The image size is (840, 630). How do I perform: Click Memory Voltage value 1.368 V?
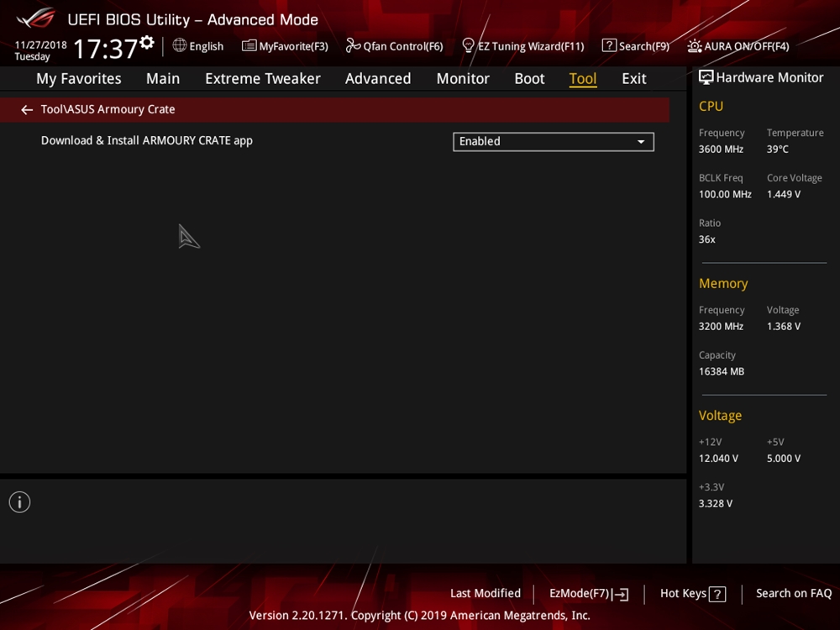783,326
